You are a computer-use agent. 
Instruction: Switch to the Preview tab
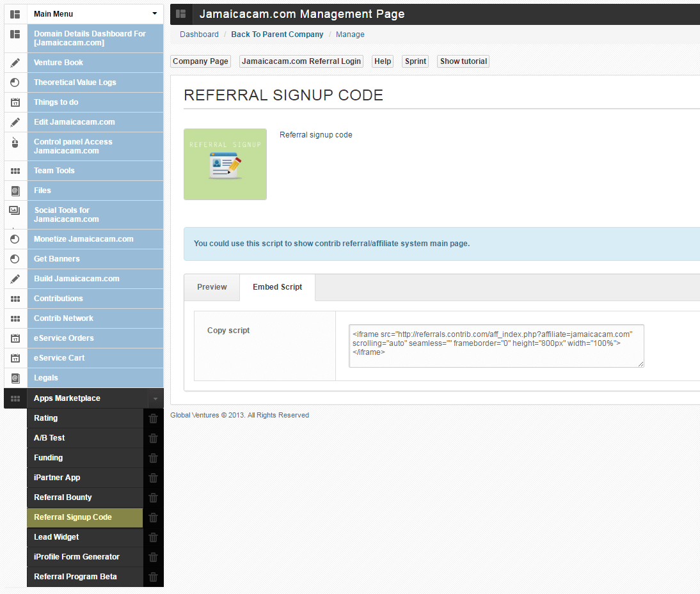pos(212,287)
